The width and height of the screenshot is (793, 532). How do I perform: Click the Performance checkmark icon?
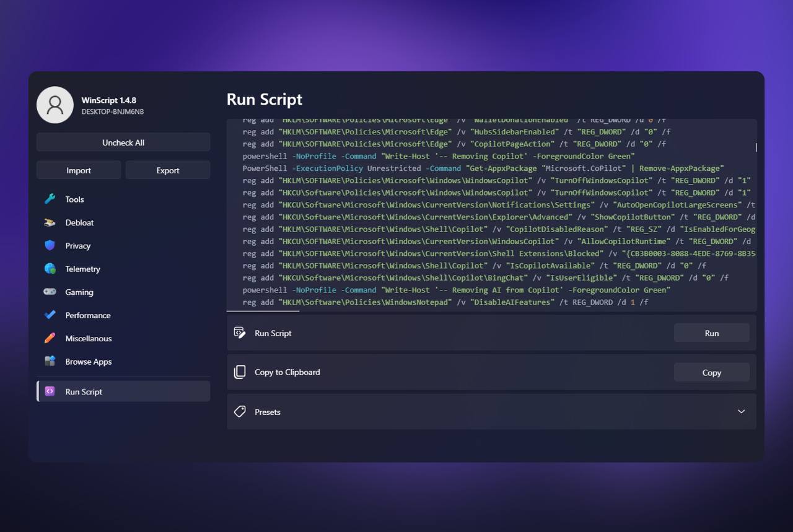tap(50, 315)
